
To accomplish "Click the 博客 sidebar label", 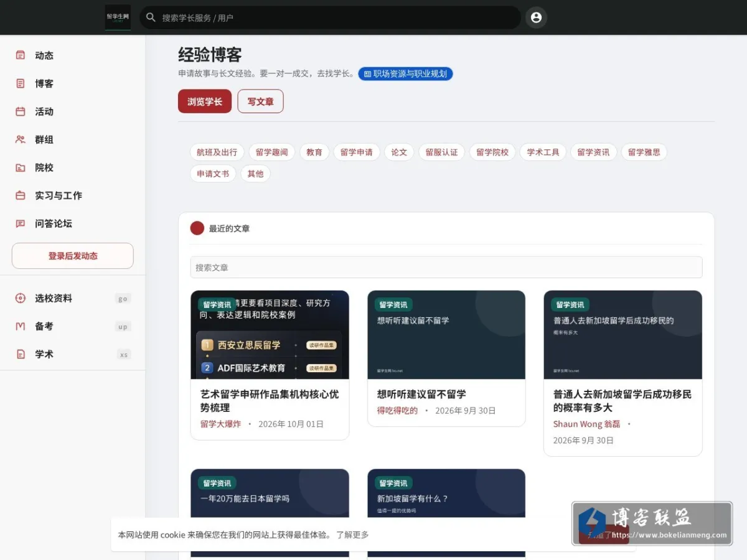I will tap(44, 83).
